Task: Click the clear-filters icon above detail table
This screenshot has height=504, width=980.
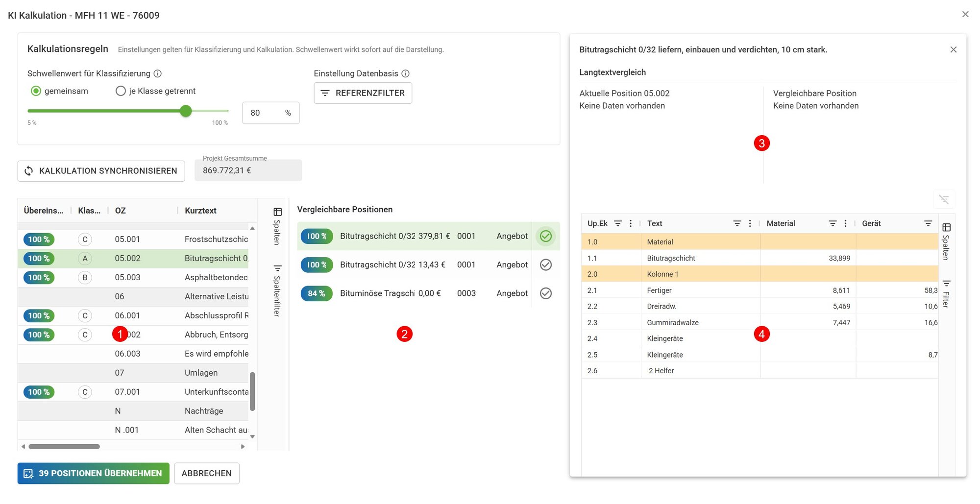Action: pos(944,199)
